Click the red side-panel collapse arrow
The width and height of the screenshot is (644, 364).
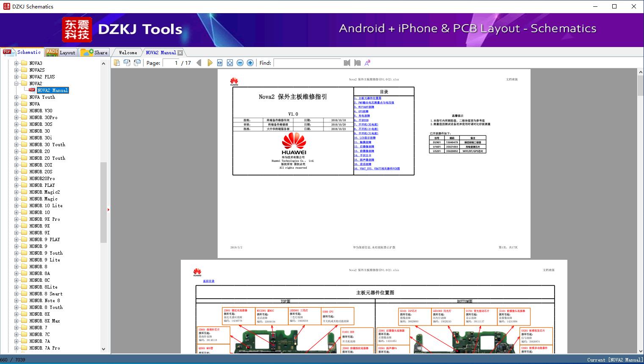[x=108, y=209]
